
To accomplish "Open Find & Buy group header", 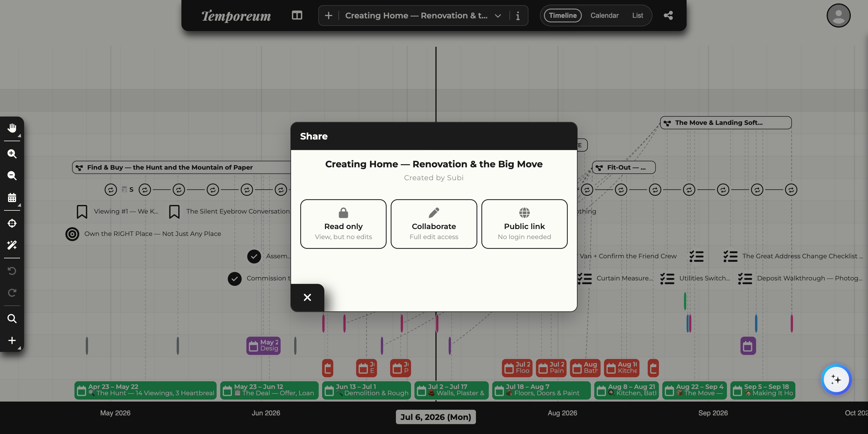I will point(182,167).
